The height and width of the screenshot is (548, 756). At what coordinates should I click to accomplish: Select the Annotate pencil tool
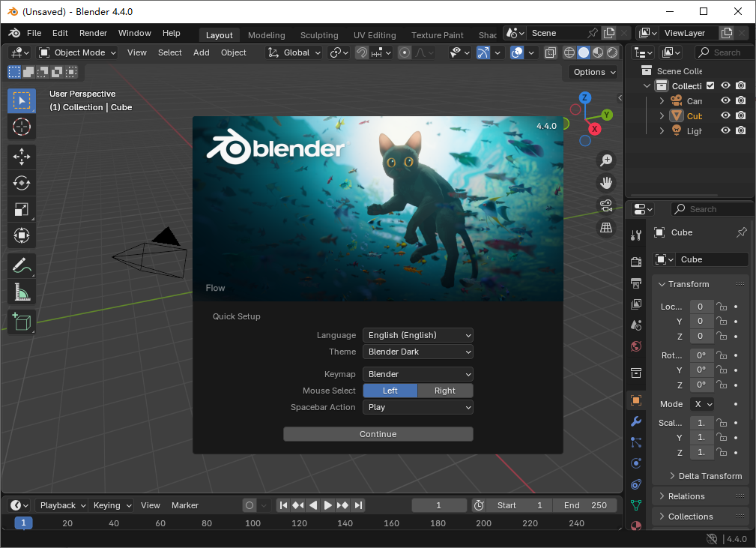(x=22, y=266)
